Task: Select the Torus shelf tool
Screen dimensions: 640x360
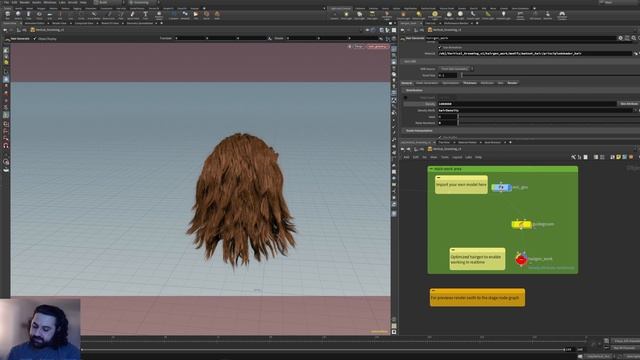Action: point(39,15)
